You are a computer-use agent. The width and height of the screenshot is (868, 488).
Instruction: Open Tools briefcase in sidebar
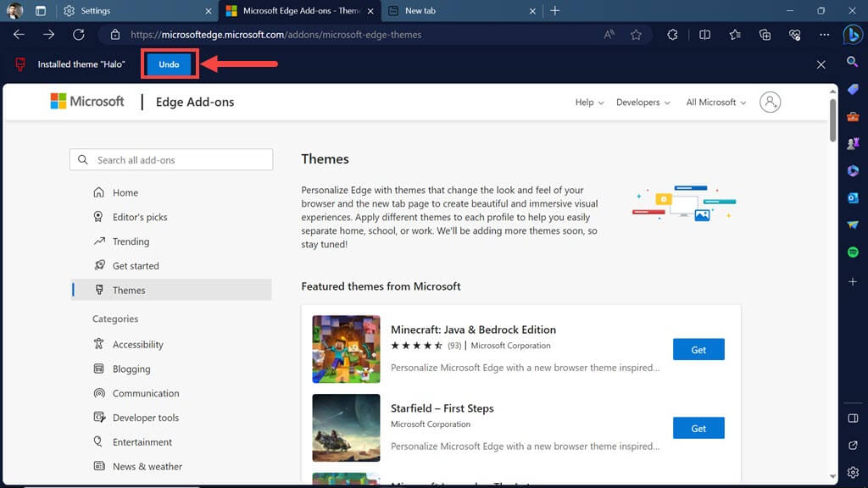(x=853, y=116)
